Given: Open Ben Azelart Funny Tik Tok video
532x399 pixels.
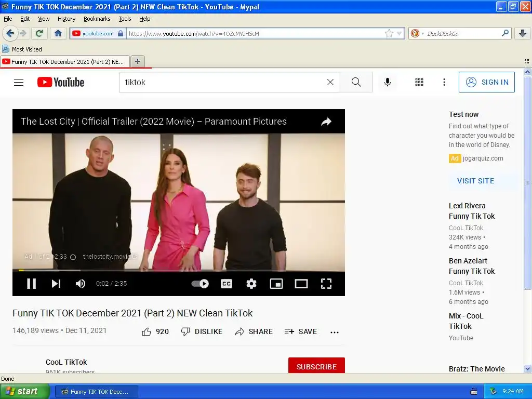Looking at the screenshot, I should tap(472, 266).
